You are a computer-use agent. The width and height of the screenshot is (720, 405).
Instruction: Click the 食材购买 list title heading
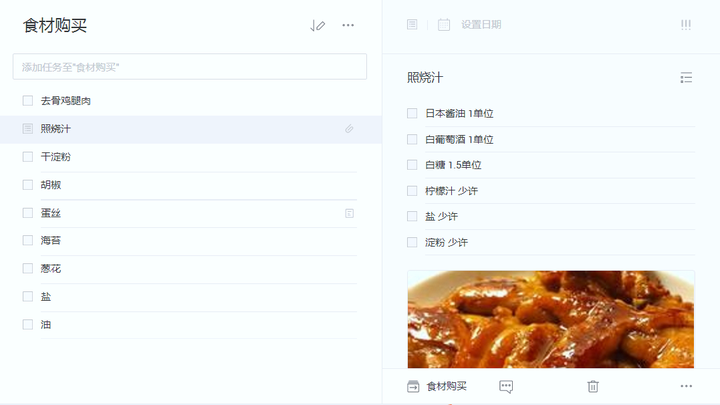pyautogui.click(x=55, y=25)
